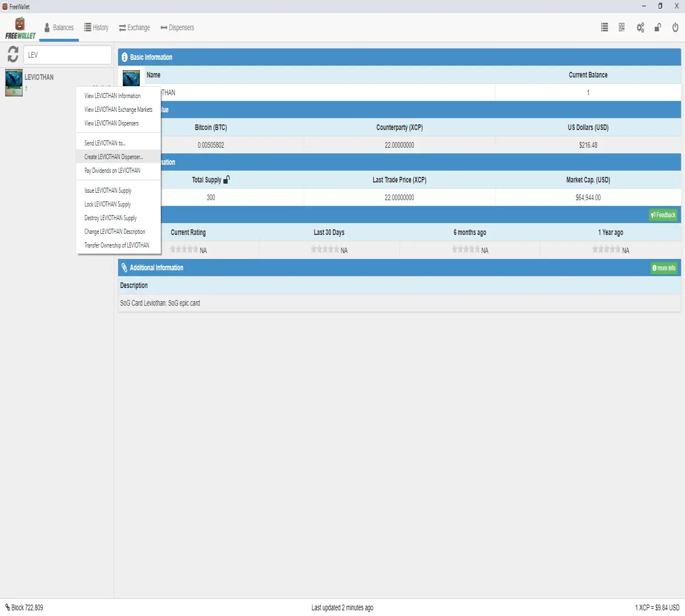
Task: Open the settings gears icon
Action: click(640, 27)
